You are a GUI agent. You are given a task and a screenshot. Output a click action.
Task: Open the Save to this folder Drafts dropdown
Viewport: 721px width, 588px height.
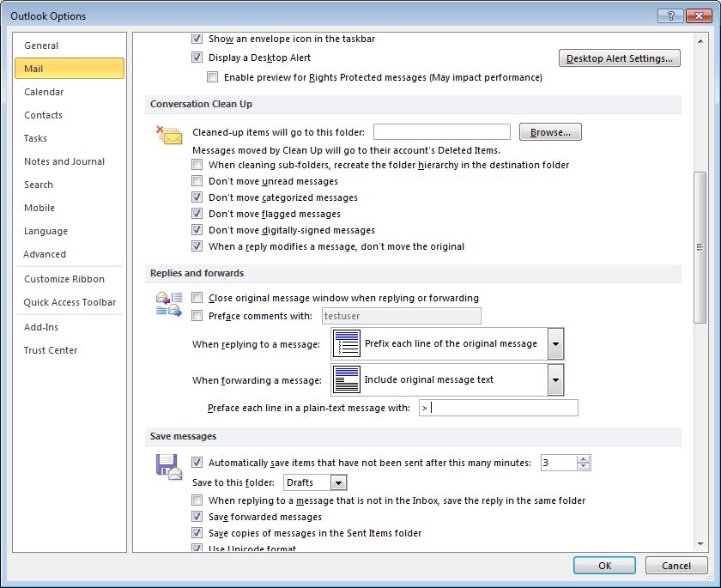tap(338, 482)
